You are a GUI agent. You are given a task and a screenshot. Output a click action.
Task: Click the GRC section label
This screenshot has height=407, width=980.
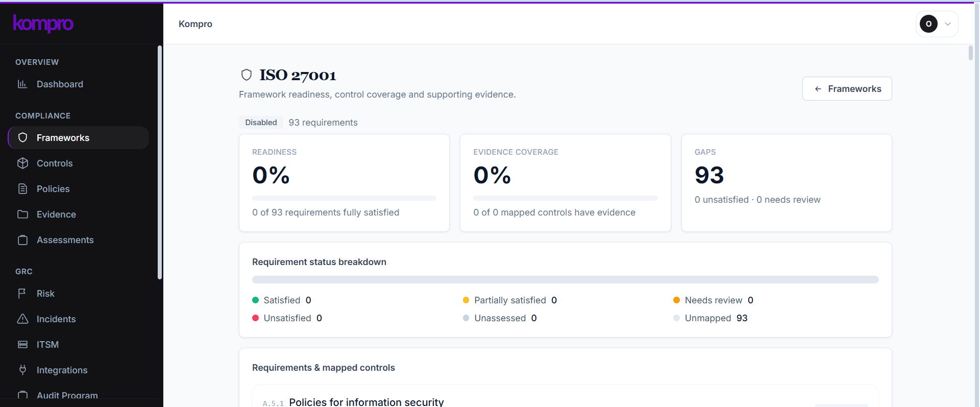24,272
